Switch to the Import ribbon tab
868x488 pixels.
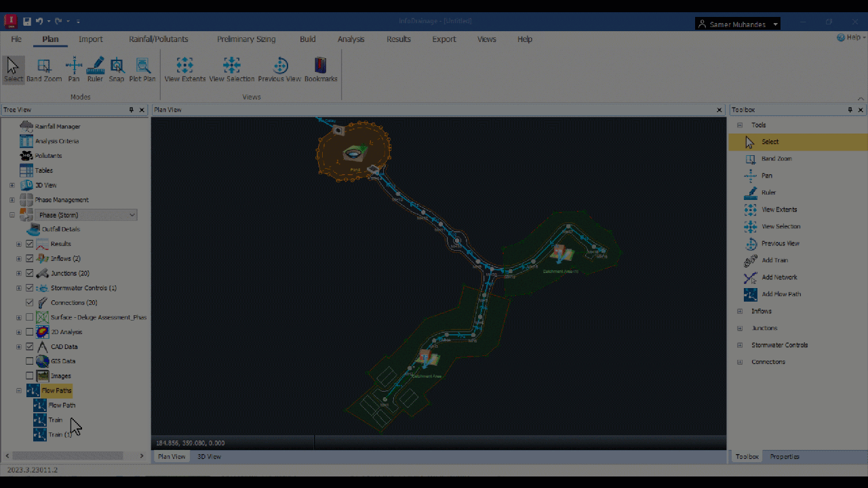(x=91, y=39)
